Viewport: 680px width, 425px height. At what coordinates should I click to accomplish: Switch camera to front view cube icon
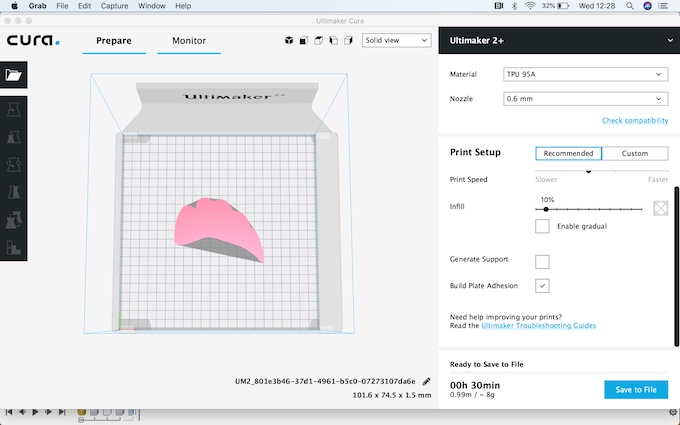pos(304,40)
